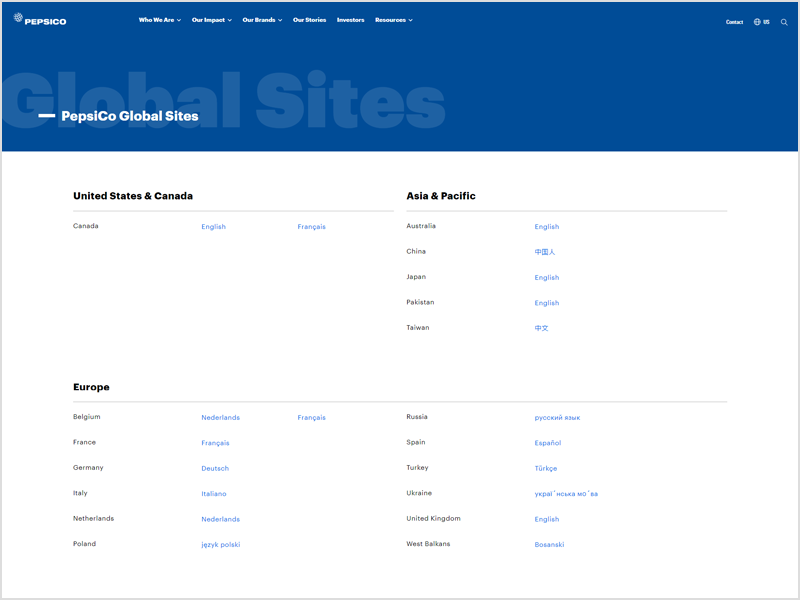Click the Belgium country label
The image size is (800, 600).
click(87, 417)
